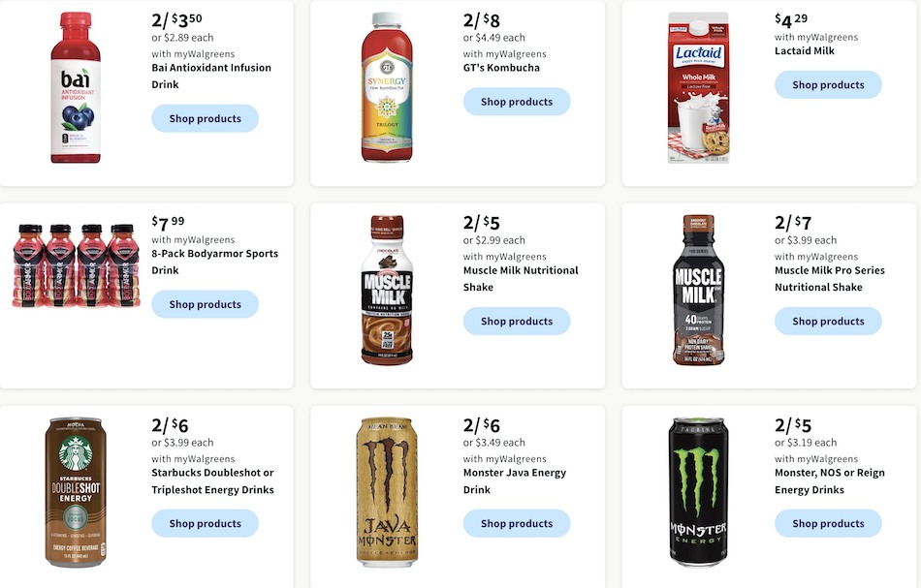The width and height of the screenshot is (921, 588).
Task: Click the Lactaid Milk product title
Action: pyautogui.click(x=804, y=50)
